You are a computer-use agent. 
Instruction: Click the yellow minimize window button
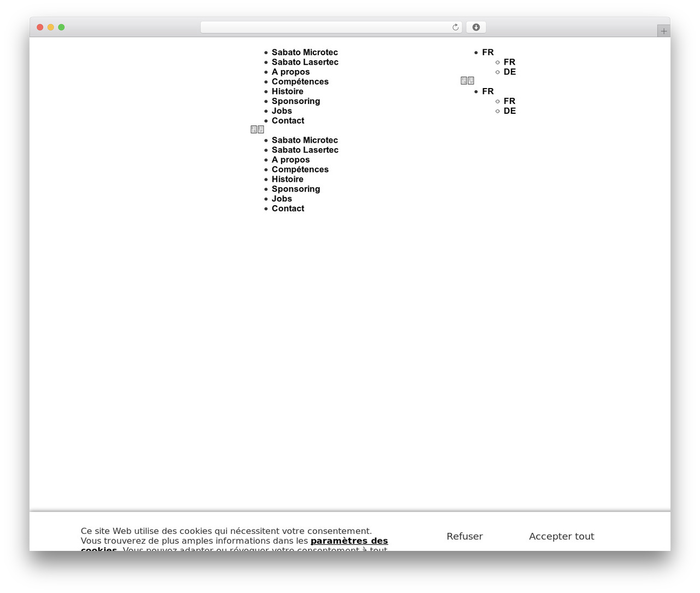pyautogui.click(x=51, y=27)
